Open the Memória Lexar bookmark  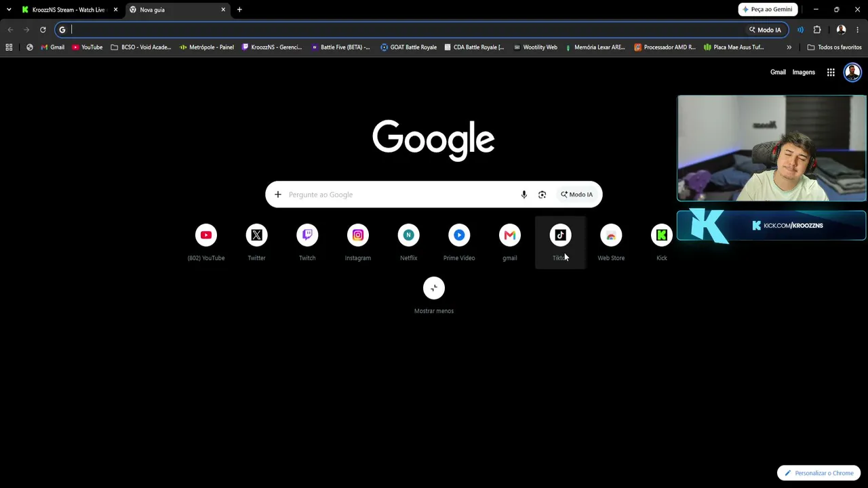click(595, 47)
